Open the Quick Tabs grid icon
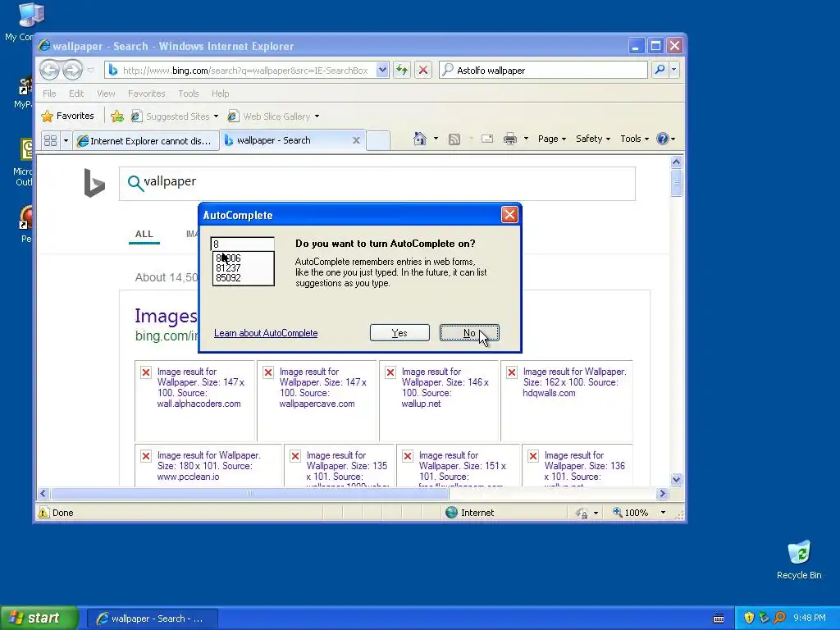Viewport: 840px width, 630px height. click(x=50, y=140)
